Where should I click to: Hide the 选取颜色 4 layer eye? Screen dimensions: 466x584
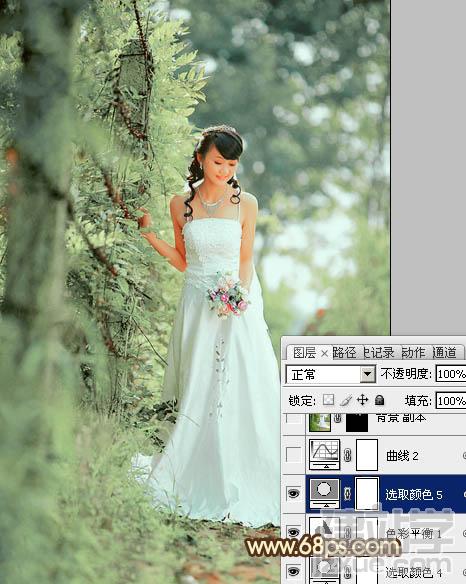point(294,571)
